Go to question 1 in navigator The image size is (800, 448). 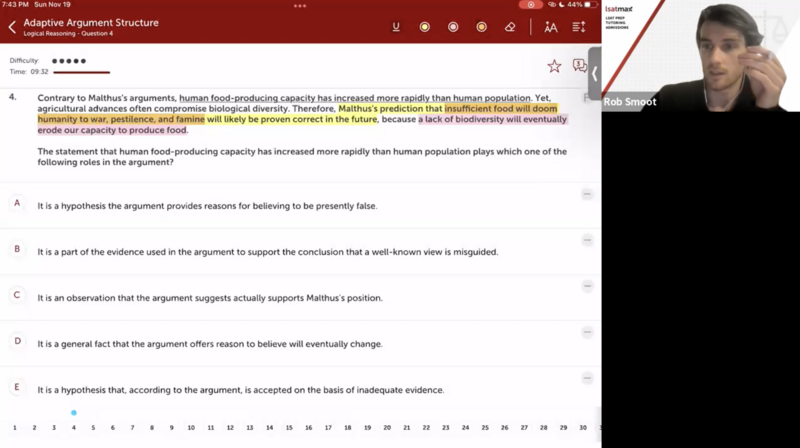(x=14, y=427)
